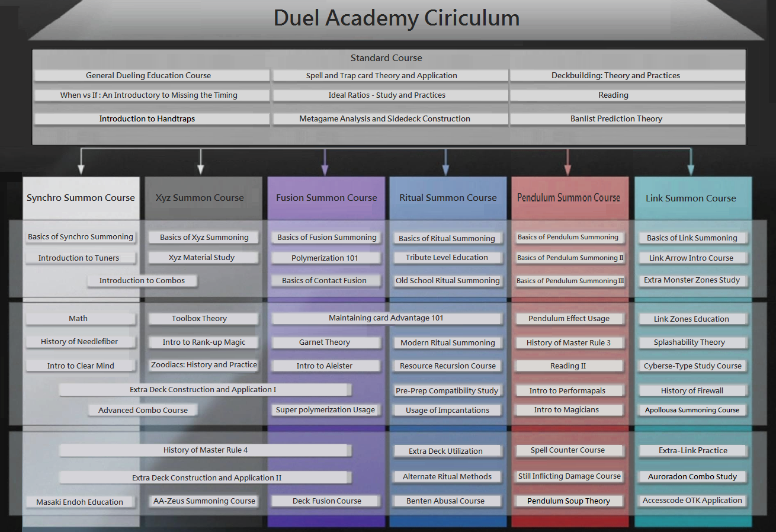Open Introduction to Handtraps
Viewport: 776px width, 532px height.
tap(152, 118)
